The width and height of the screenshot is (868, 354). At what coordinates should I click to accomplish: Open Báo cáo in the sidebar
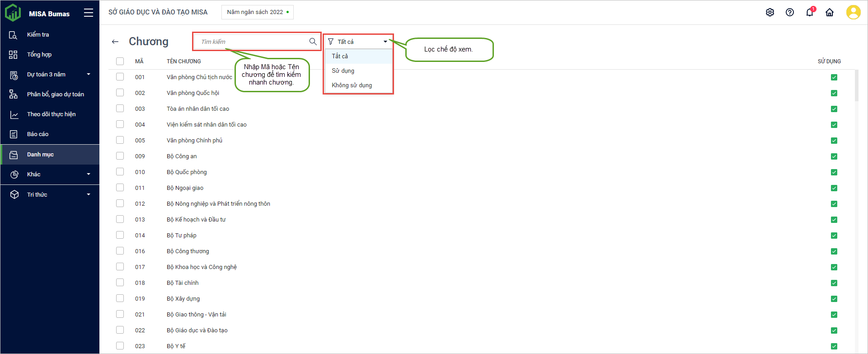(38, 134)
